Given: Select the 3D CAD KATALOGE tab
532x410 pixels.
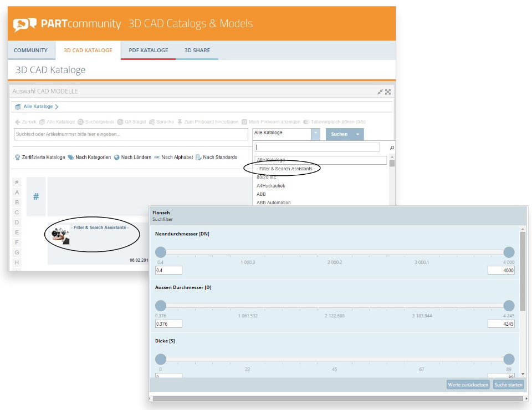Looking at the screenshot, I should pyautogui.click(x=88, y=50).
